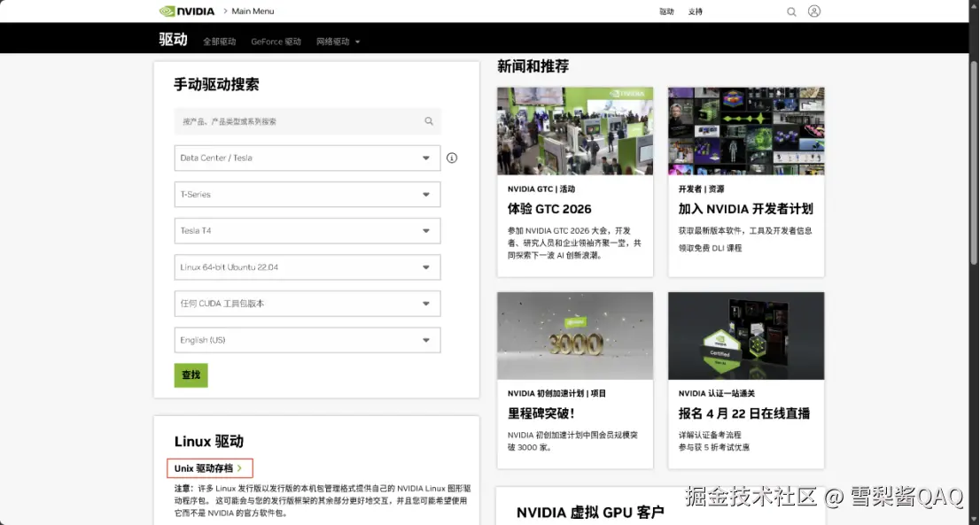Click the NVIDIA 认证一站通关 label

click(717, 393)
